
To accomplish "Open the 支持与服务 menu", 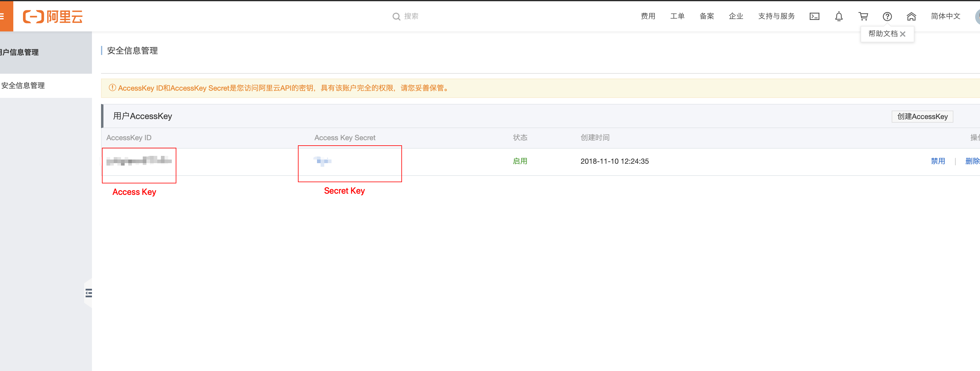I will tap(776, 16).
